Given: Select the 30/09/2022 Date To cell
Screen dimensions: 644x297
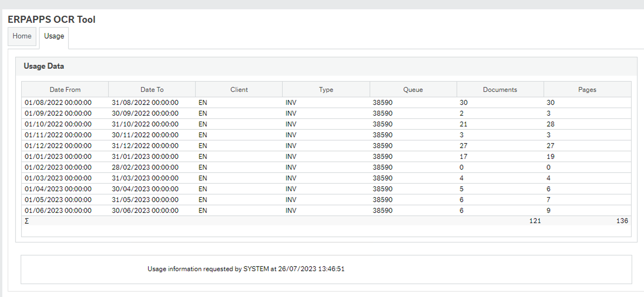Looking at the screenshot, I should point(145,113).
